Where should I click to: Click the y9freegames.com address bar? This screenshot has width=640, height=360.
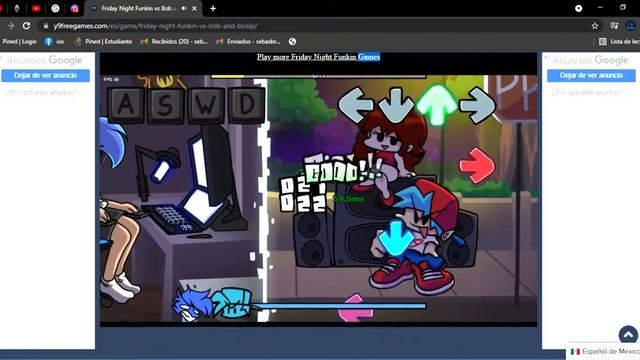tap(314, 26)
